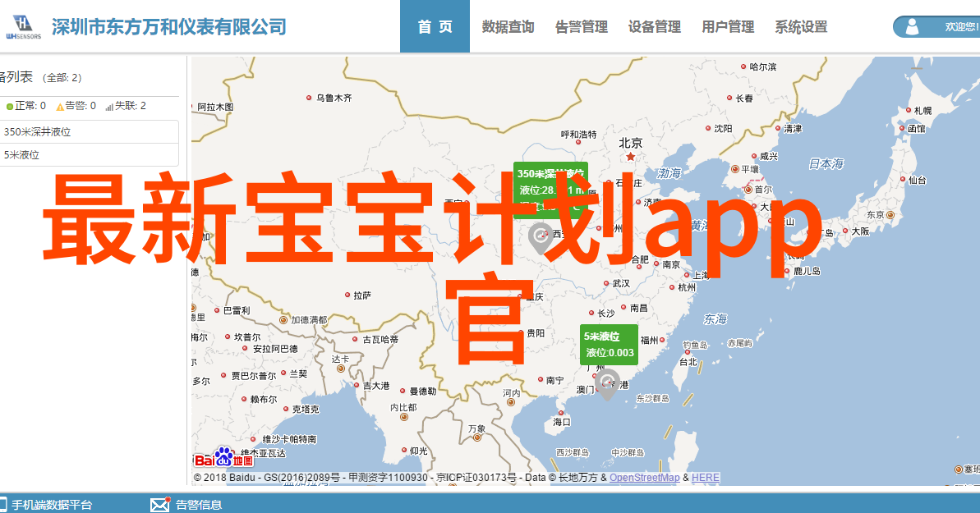The image size is (980, 513).
Task: Open the alarm envelope icon
Action: point(159,504)
